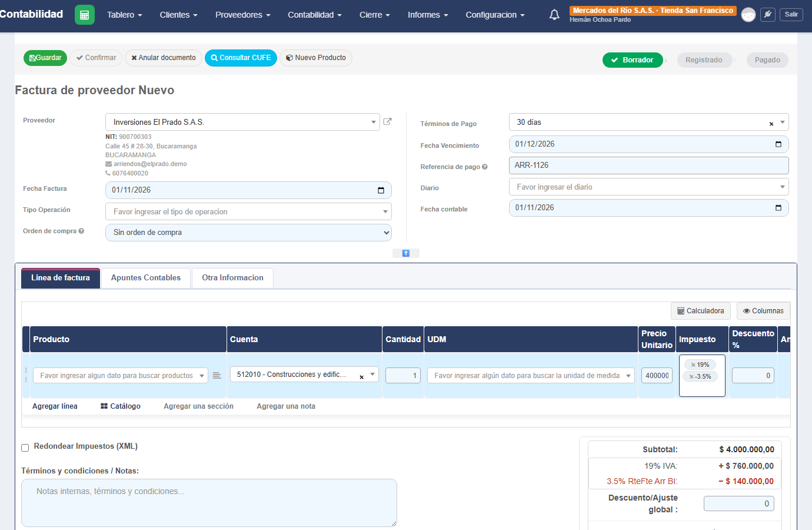Open the user avatar in the header
Screen dimensions: 812x530
[x=748, y=15]
